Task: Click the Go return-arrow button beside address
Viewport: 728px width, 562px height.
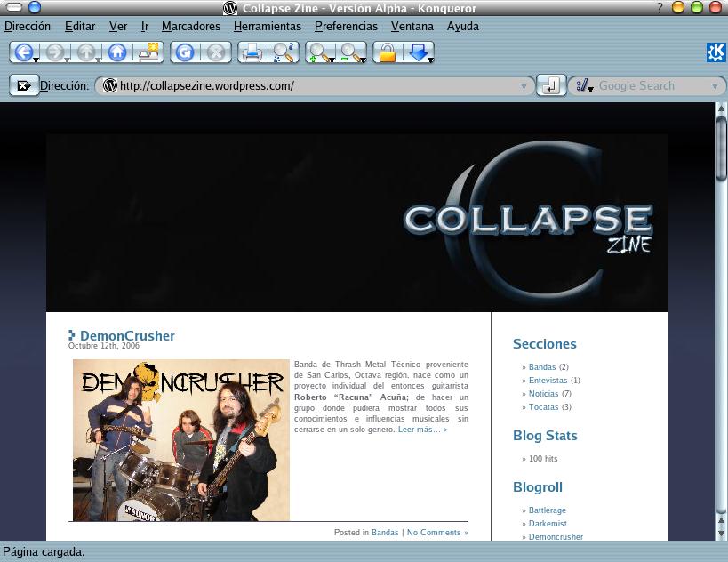Action: point(551,85)
